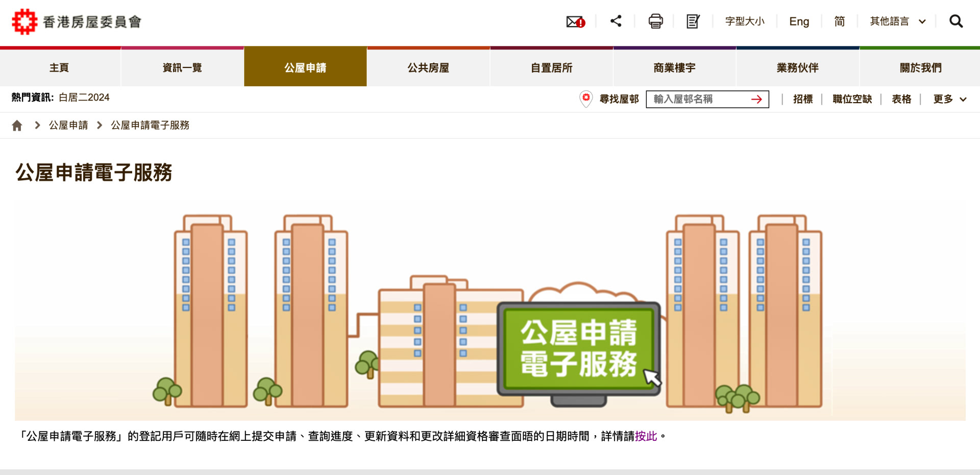This screenshot has width=980, height=475.
Task: Switch language to Eng
Action: (x=799, y=21)
